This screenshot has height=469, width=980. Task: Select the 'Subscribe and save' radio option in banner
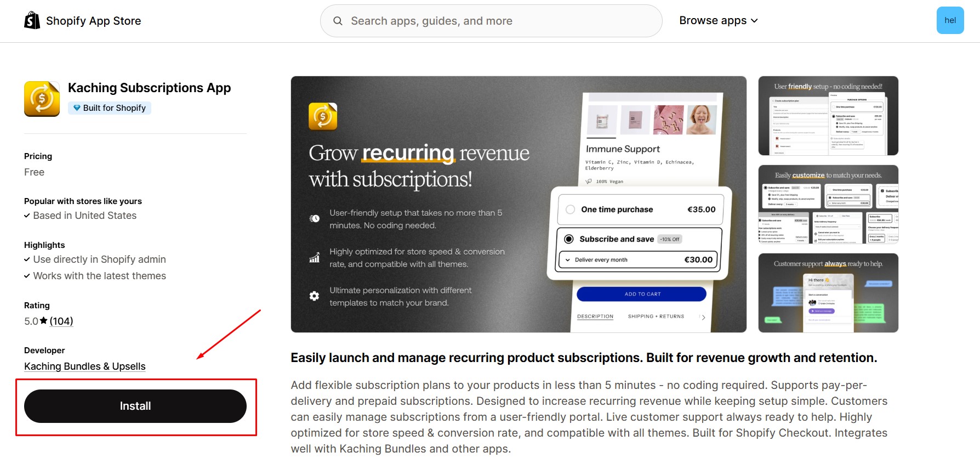pyautogui.click(x=569, y=239)
